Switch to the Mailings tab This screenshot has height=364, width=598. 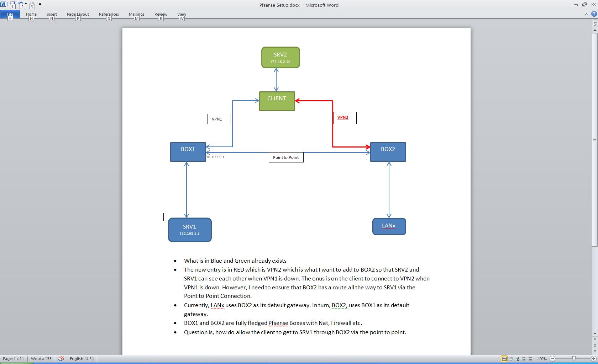pos(137,15)
